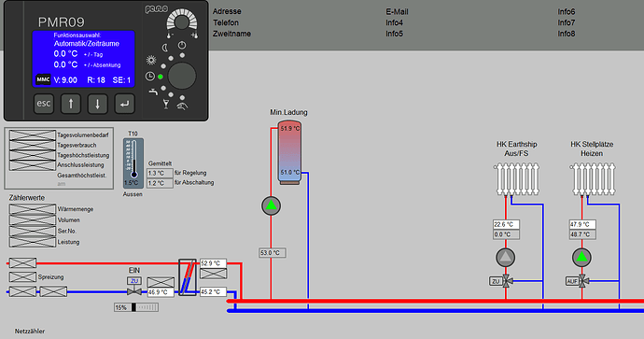Click the enter return controller key
The height and width of the screenshot is (339, 644).
124,104
